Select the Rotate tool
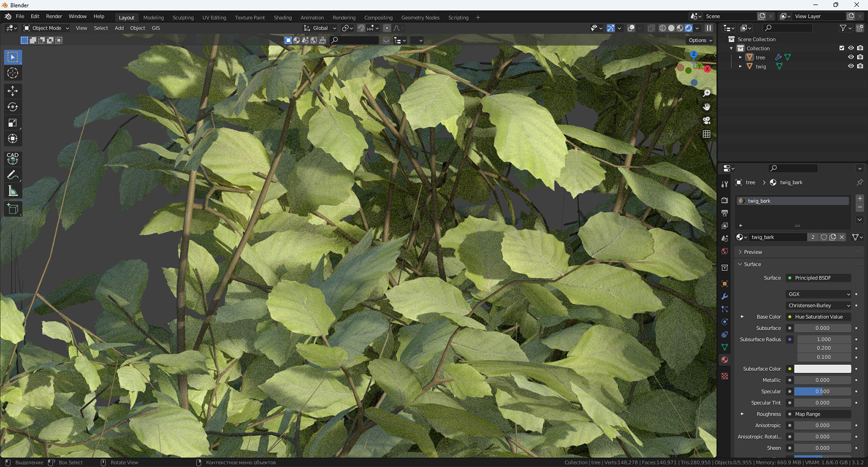Viewport: 868px width, 467px height. (12, 107)
